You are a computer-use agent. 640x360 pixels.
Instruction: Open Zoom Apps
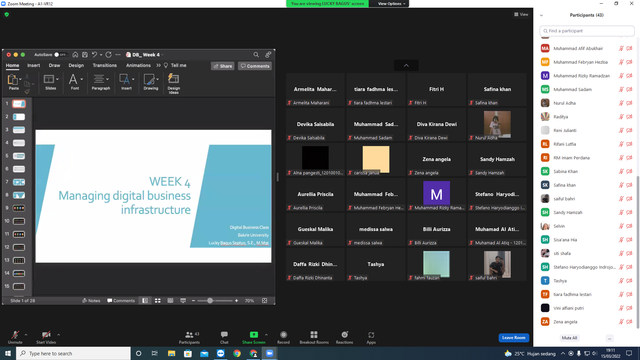coord(371,337)
